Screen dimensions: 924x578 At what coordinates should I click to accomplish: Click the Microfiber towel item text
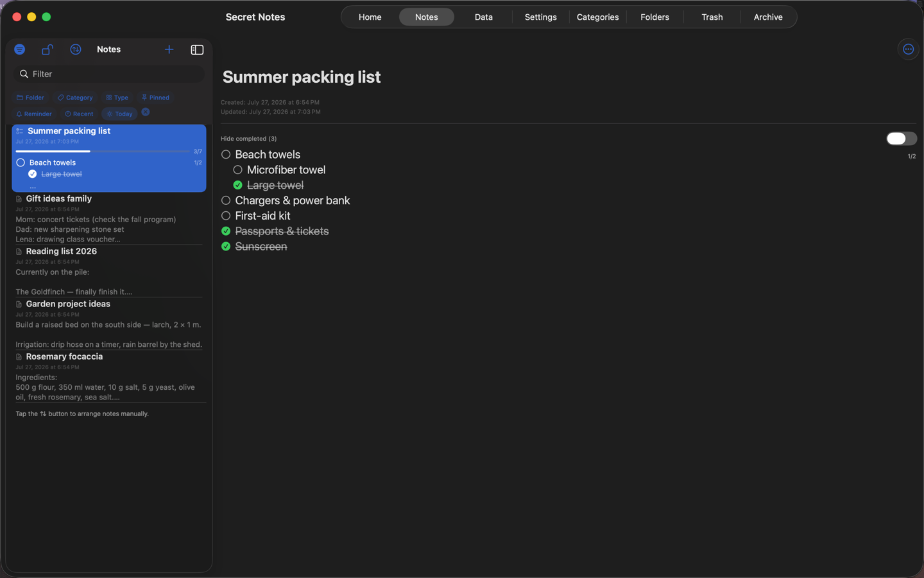pos(286,170)
